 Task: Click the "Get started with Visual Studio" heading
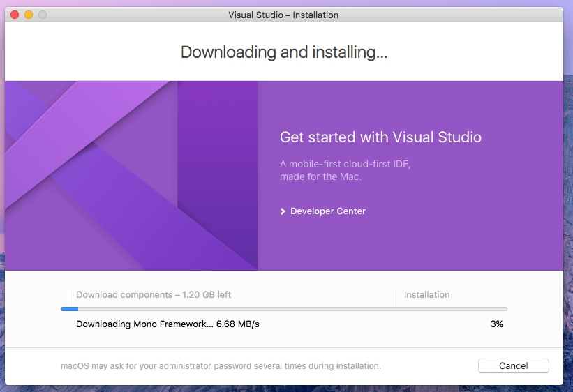click(x=380, y=137)
